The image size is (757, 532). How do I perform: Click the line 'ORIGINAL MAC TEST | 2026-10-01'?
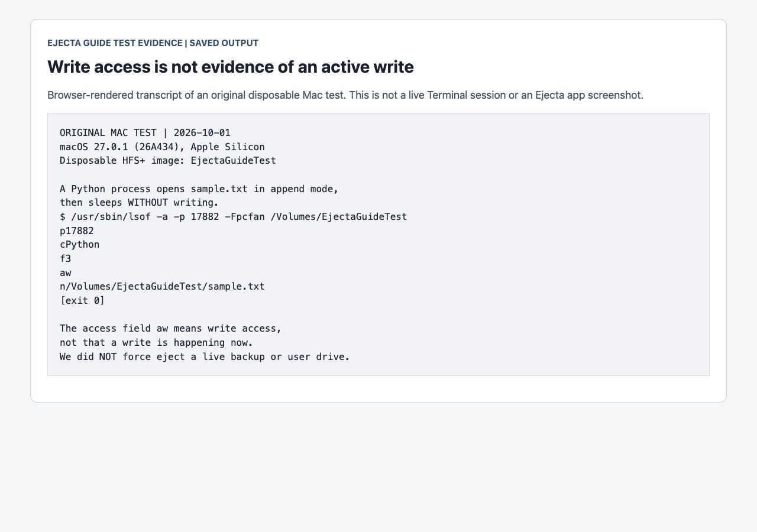tap(145, 132)
